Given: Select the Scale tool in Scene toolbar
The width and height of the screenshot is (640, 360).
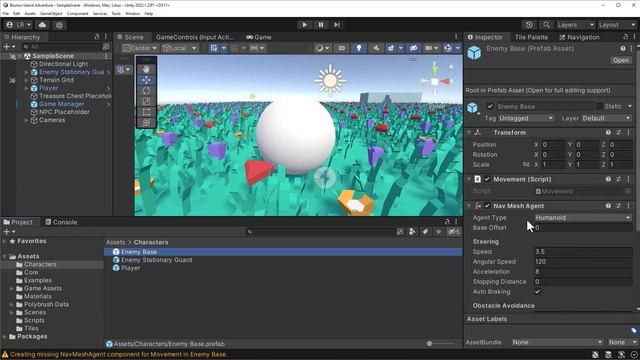Looking at the screenshot, I should tap(147, 101).
